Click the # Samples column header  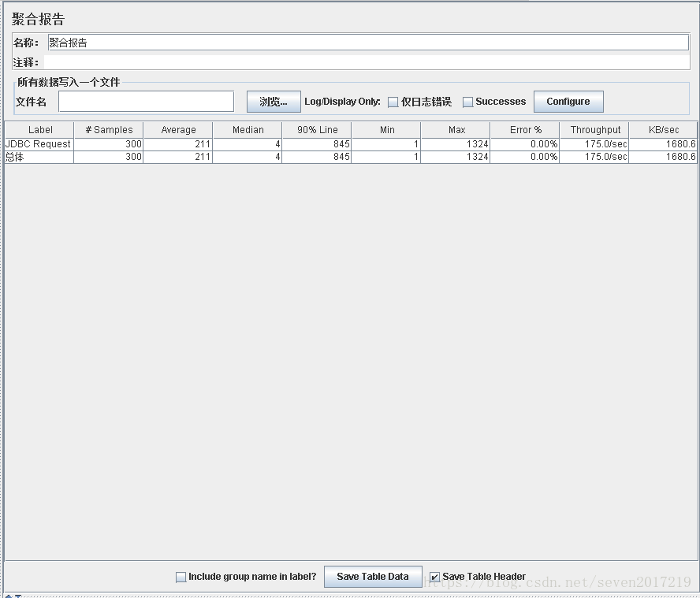(109, 130)
